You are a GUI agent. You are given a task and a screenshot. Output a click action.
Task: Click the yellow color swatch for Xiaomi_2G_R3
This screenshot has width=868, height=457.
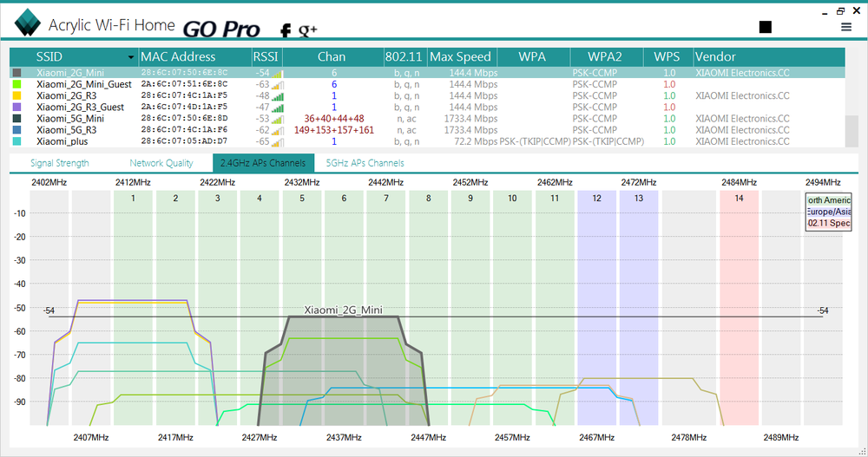pyautogui.click(x=16, y=96)
